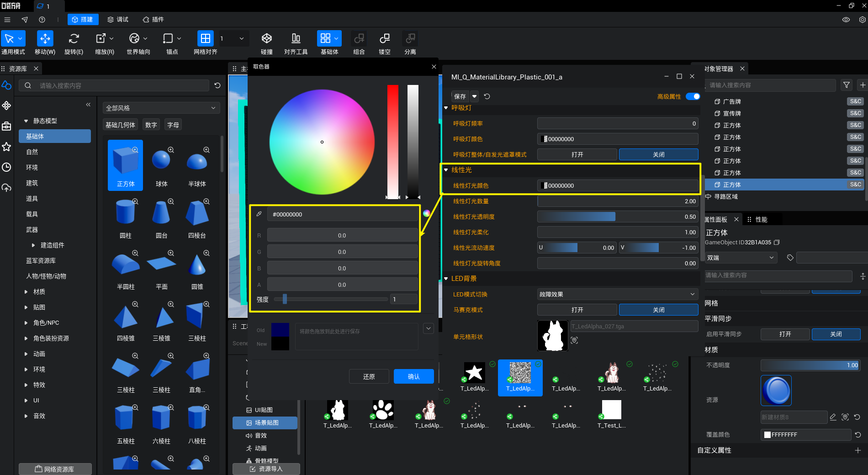Click the refresh icon next to resource search

(217, 85)
